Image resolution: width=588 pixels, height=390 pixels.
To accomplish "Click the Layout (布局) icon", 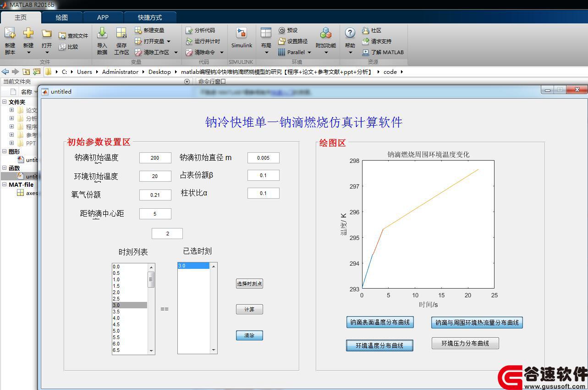I will [266, 33].
